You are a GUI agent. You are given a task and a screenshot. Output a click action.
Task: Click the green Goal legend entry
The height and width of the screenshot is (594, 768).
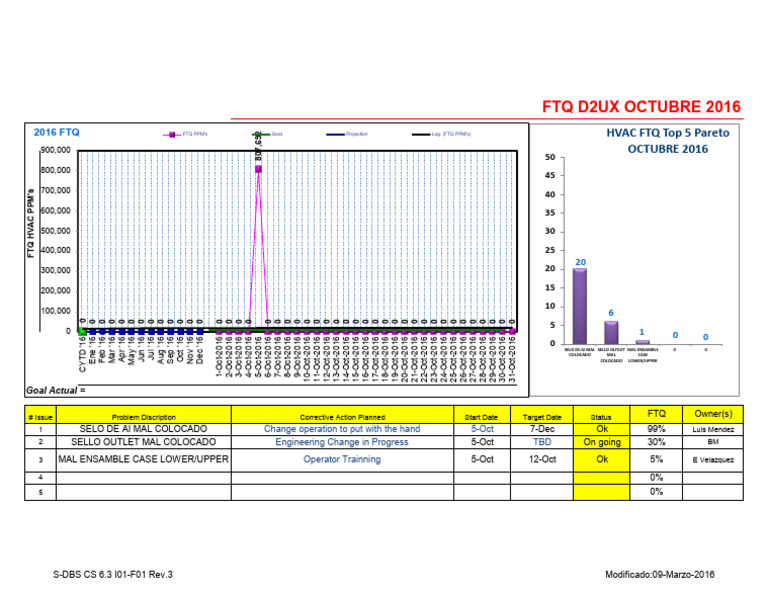[x=267, y=134]
